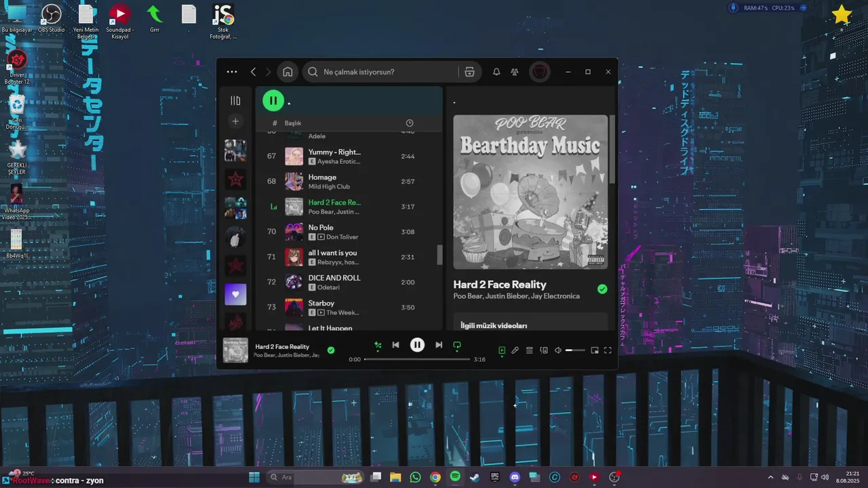The height and width of the screenshot is (488, 868).
Task: Pause playback in the bottom player
Action: tap(417, 345)
